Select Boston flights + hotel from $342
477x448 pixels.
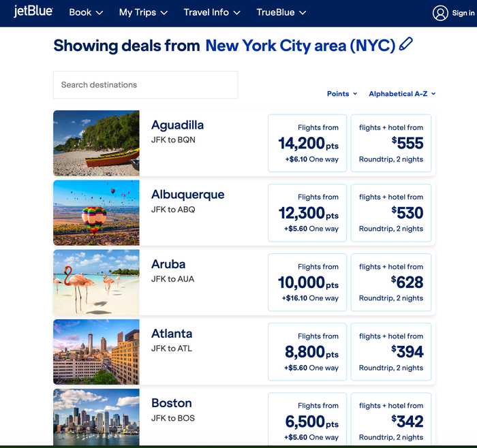click(391, 419)
